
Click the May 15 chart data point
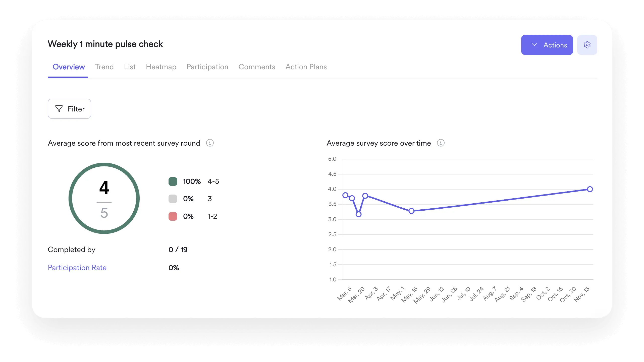pyautogui.click(x=411, y=211)
